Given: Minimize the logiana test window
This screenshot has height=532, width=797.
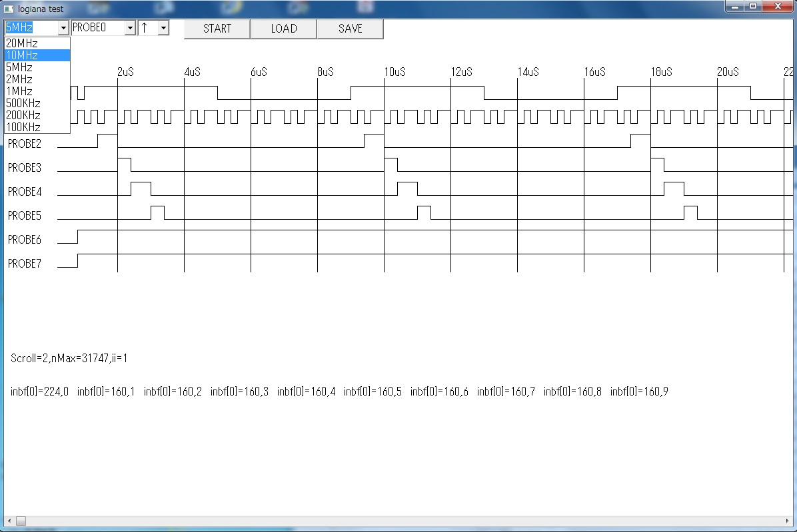Looking at the screenshot, I should 734,7.
